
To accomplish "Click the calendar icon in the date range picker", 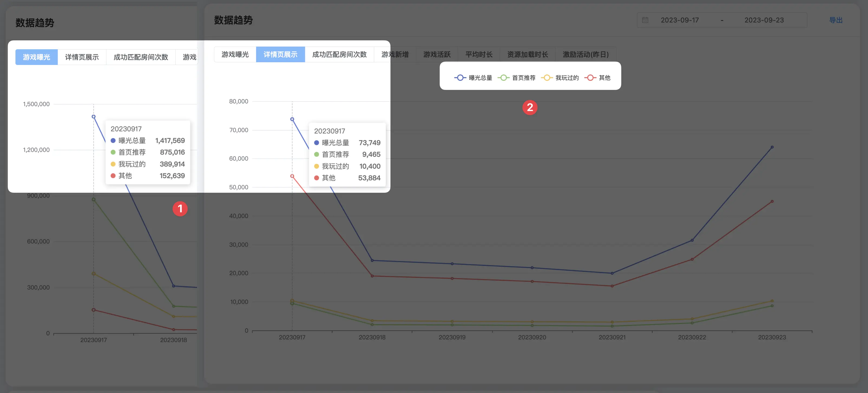I will [x=645, y=20].
